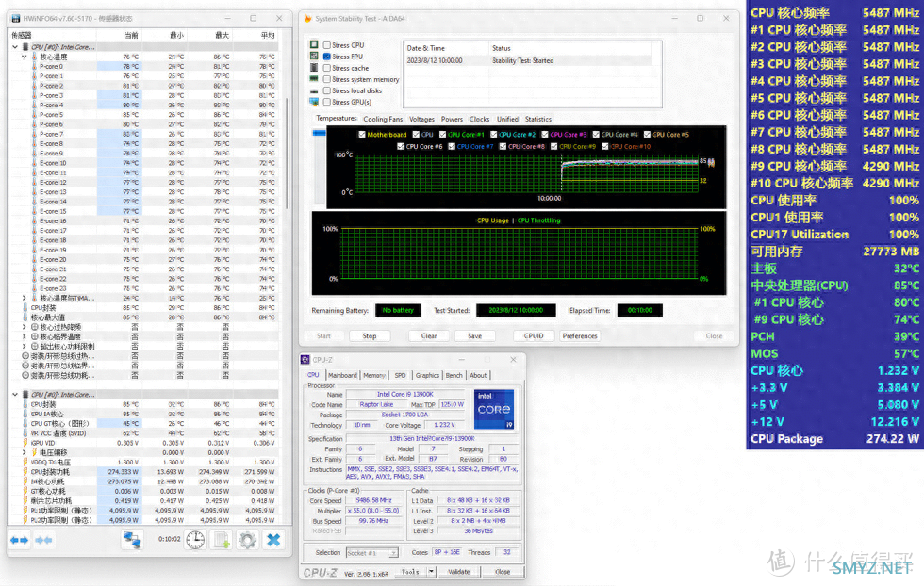Uncheck the Stress FPU checkbox
The height and width of the screenshot is (586, 924).
pos(326,57)
